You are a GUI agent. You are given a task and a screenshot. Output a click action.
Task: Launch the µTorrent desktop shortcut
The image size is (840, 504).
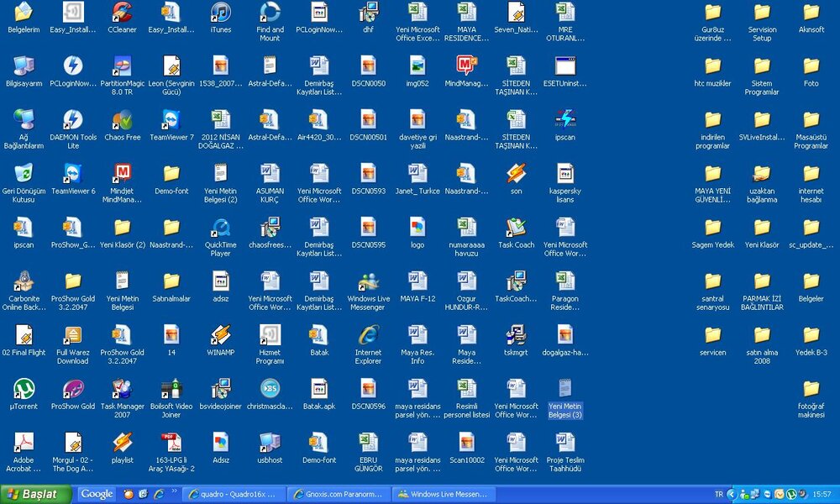pos(24,389)
